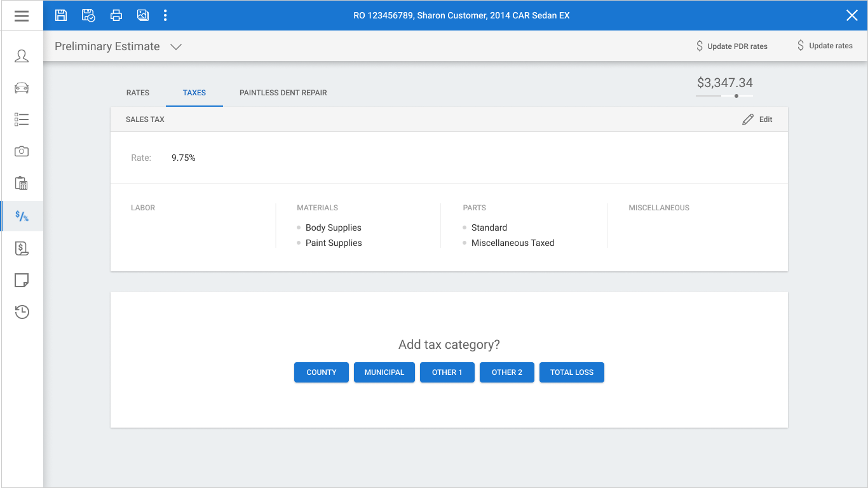
Task: Open the vehicle sidebar icon
Action: (22, 88)
